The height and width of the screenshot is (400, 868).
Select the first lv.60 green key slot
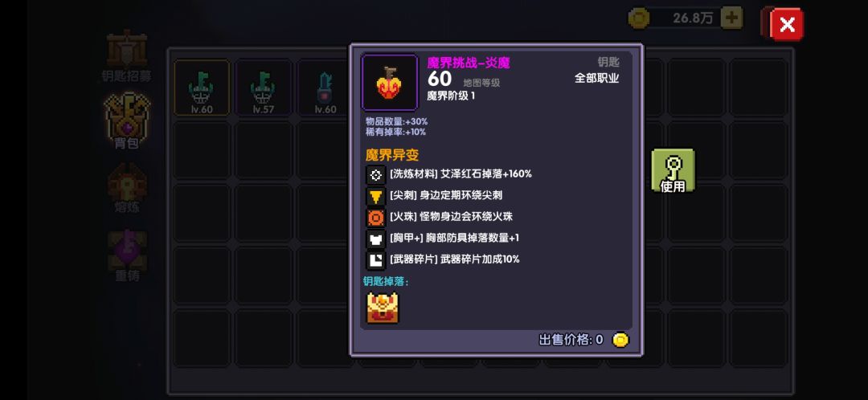[202, 88]
